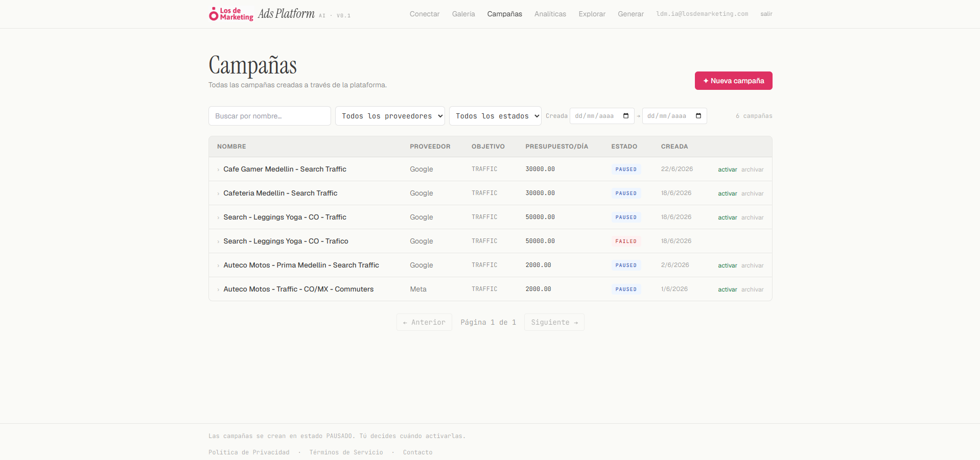Navigate to Generar

coord(631,14)
